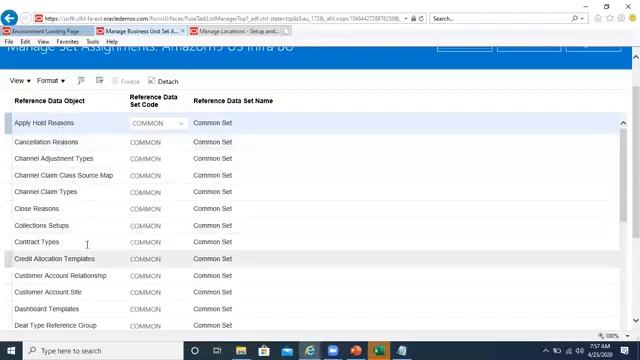
Task: Open the browser Tools gear icon
Action: point(621,18)
